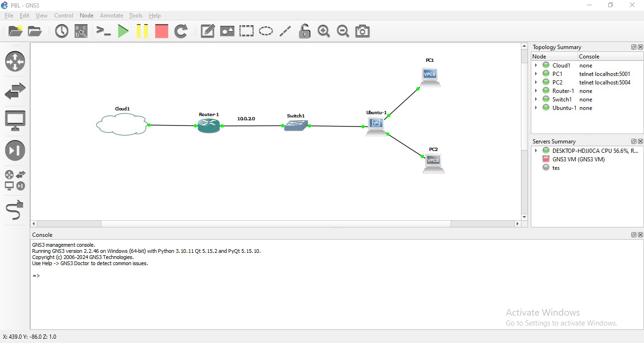Browse switches in the device sidebar
Viewport: 644px width, 343px height.
coord(15,91)
